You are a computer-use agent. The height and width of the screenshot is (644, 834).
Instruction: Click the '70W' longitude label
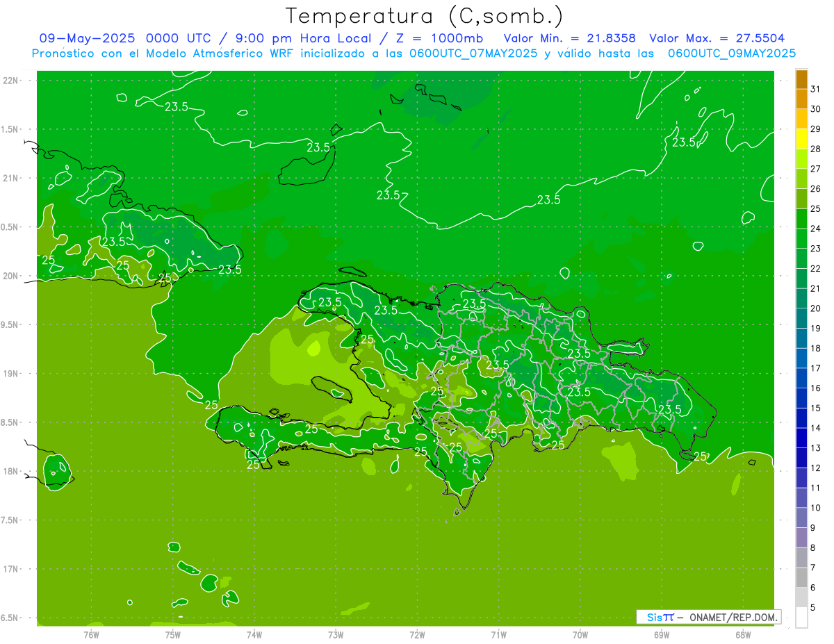coord(580,635)
